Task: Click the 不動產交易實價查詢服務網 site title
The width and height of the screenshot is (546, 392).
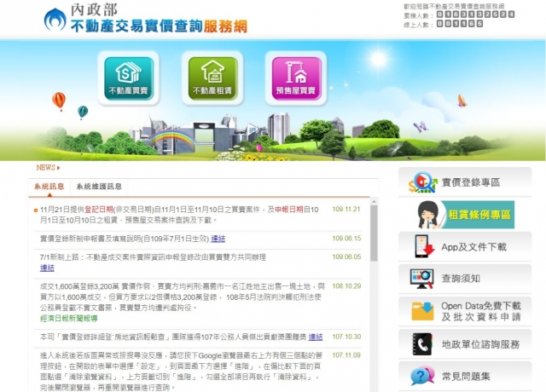Action: click(x=159, y=26)
